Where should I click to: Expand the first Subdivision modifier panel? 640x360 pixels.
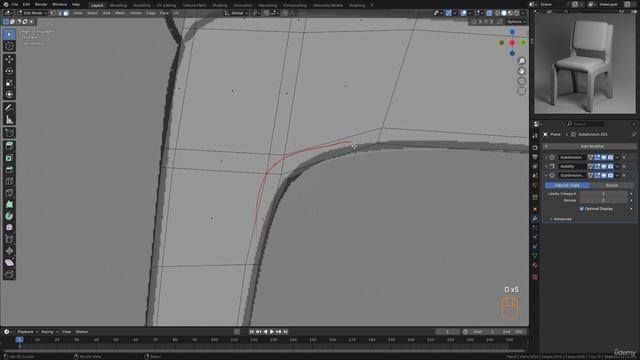coord(547,157)
